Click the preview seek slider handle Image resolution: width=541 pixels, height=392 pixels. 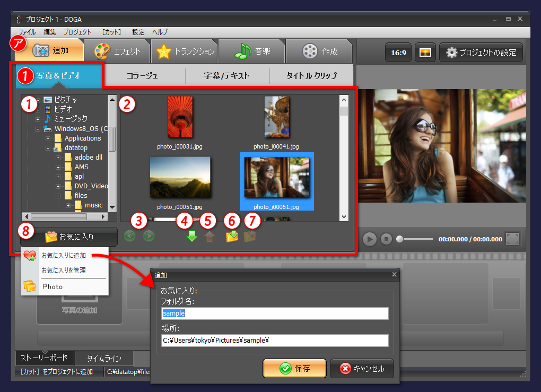(x=399, y=239)
